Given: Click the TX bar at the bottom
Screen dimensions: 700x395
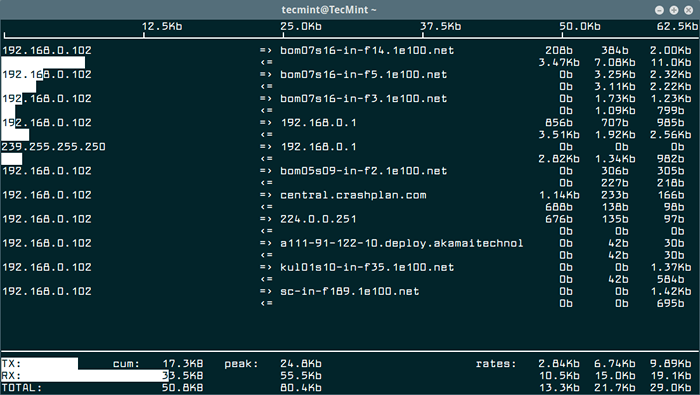Looking at the screenshot, I should [39, 363].
